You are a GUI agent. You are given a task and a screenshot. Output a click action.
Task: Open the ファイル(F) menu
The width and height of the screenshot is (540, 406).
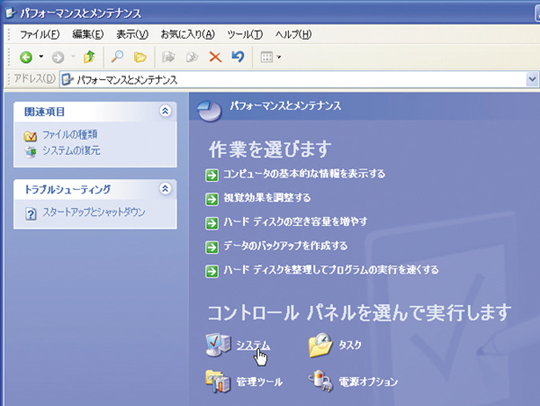40,34
